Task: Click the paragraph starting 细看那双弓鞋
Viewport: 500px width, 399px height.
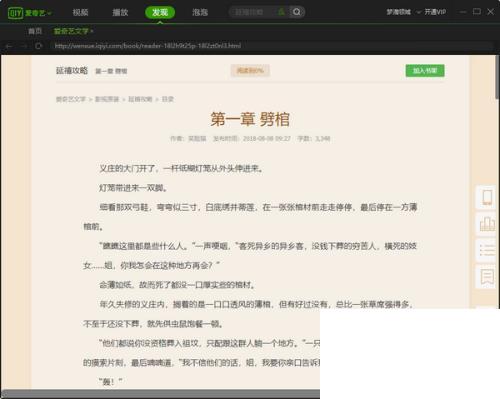Action: tap(250, 217)
